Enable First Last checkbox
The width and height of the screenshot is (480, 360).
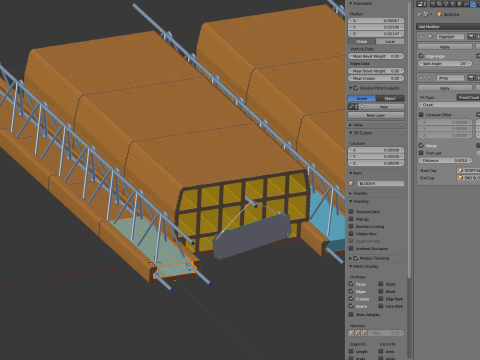pos(421,153)
